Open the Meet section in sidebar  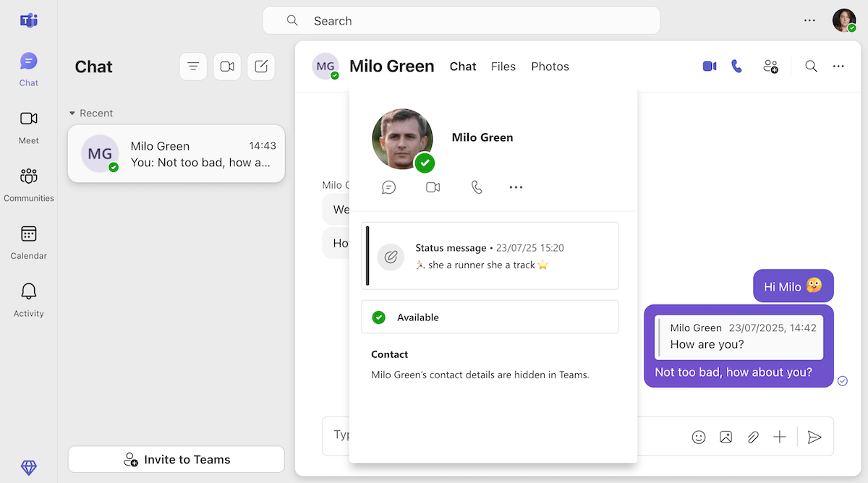coord(29,127)
